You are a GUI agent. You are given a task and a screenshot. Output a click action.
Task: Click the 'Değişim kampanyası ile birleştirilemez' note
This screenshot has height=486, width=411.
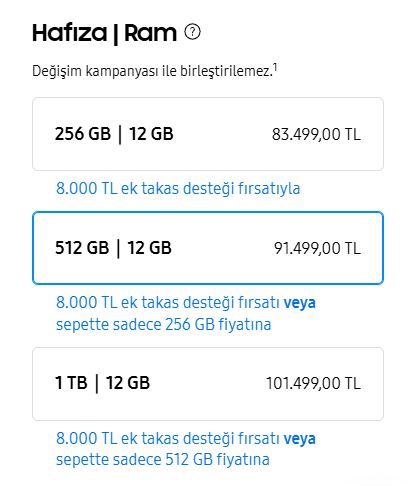(152, 71)
